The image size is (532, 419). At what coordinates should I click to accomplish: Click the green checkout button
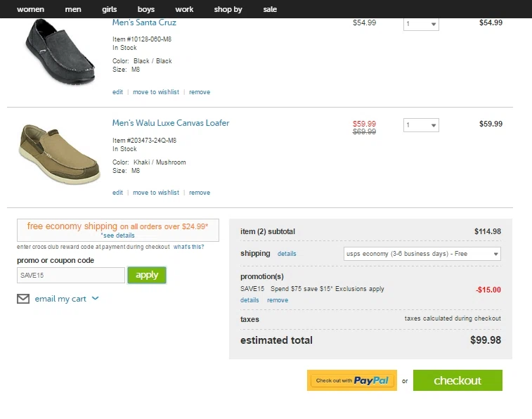(x=458, y=380)
